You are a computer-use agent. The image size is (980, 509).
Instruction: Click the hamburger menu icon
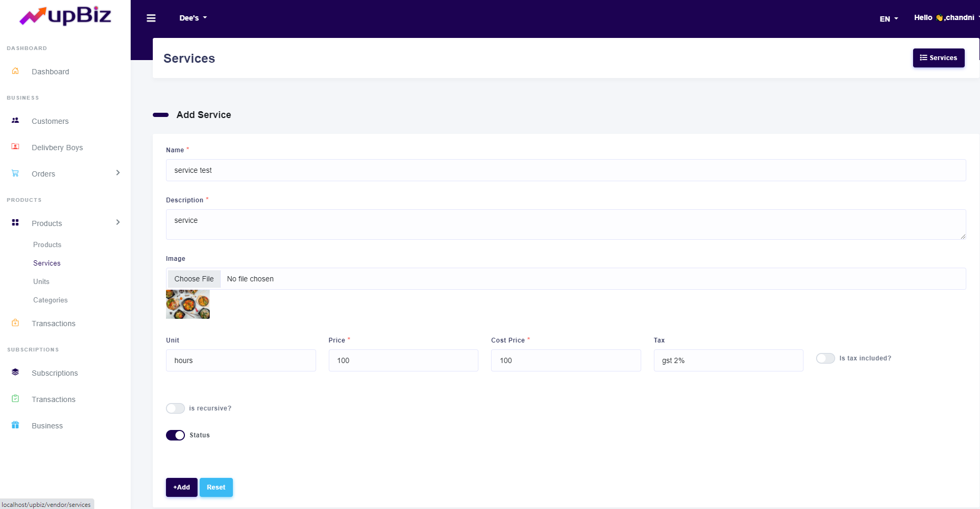(x=151, y=18)
